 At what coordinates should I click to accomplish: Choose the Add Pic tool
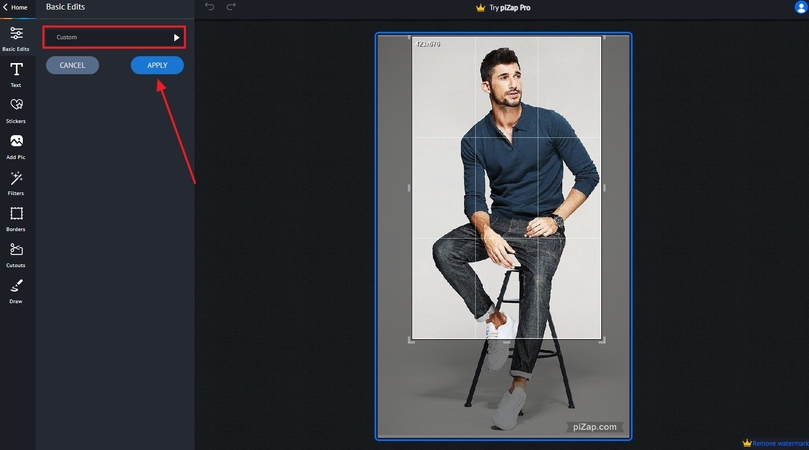[16, 147]
